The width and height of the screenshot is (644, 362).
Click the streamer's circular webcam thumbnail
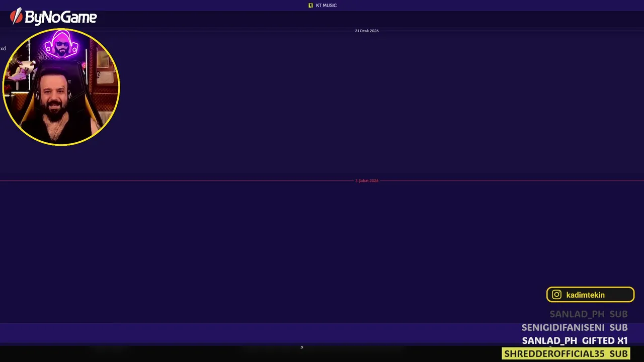(x=61, y=87)
